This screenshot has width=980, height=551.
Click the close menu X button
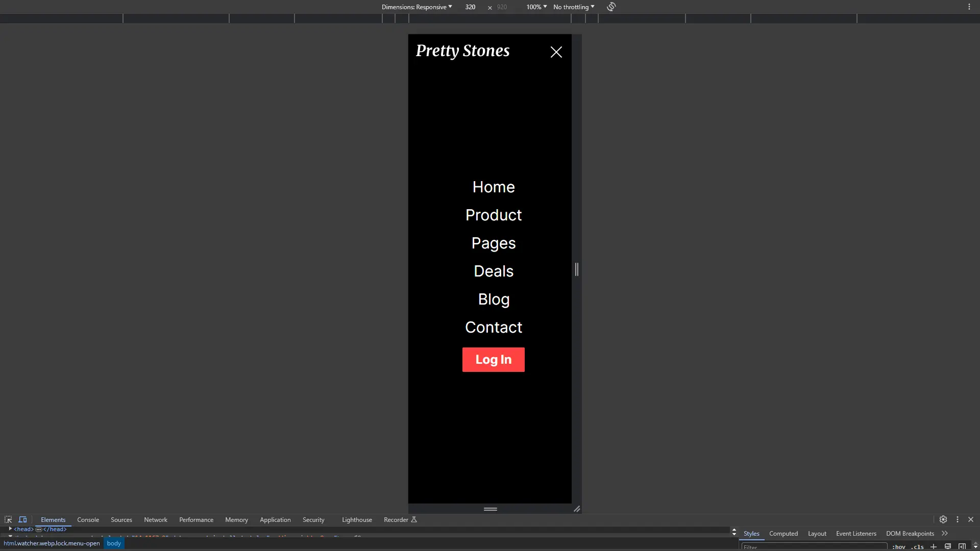(556, 51)
